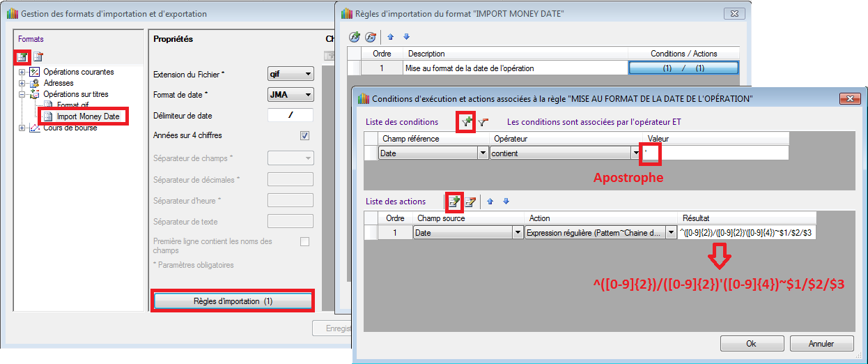868x364 pixels.
Task: Open the Extension du Fichier qif dropdown
Action: 307,74
